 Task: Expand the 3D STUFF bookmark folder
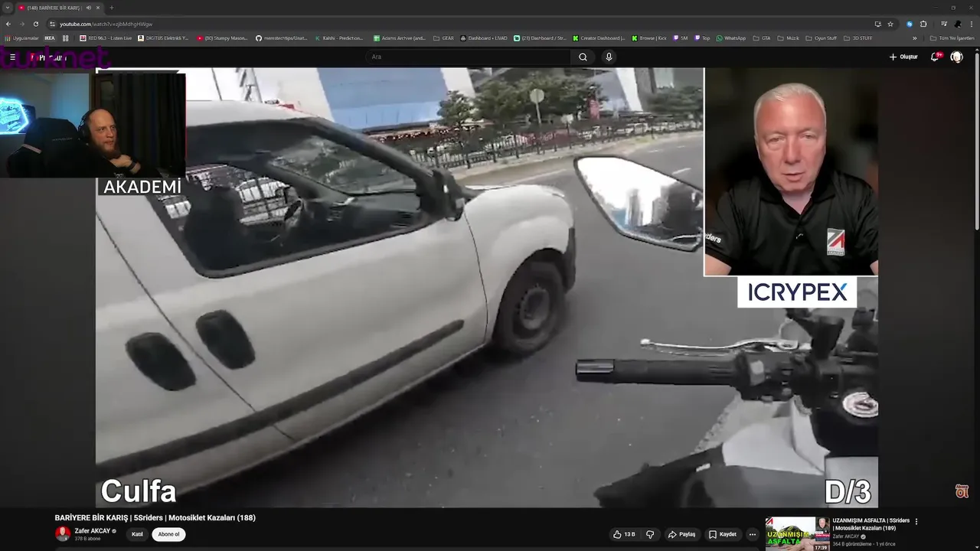857,37
